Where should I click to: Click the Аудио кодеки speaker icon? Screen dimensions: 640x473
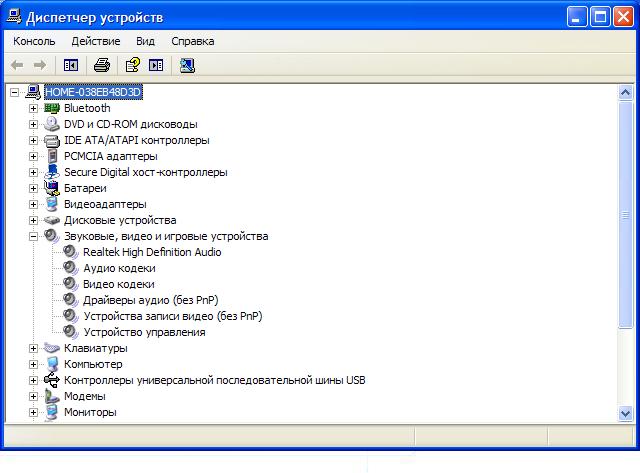[x=71, y=268]
